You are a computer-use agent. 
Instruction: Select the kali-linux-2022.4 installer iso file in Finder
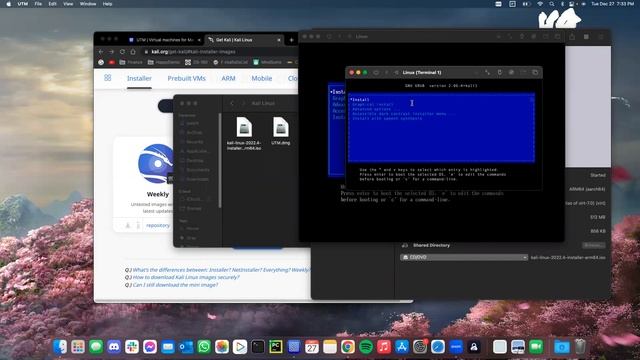coord(244,133)
